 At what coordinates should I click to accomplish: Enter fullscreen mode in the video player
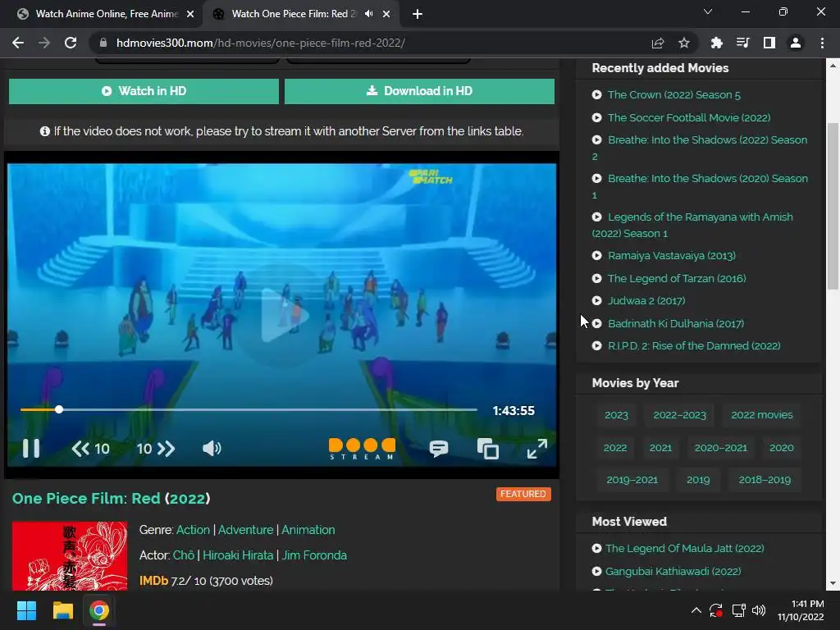[536, 449]
